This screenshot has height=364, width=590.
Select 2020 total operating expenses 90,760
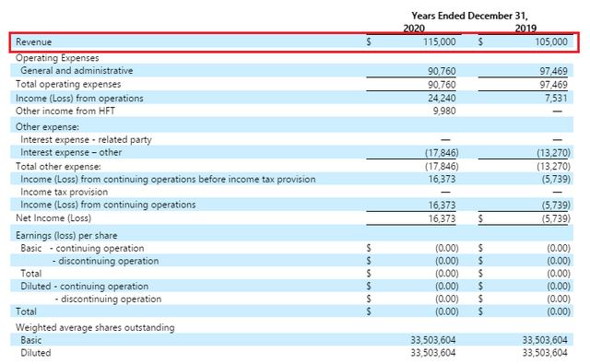[442, 85]
